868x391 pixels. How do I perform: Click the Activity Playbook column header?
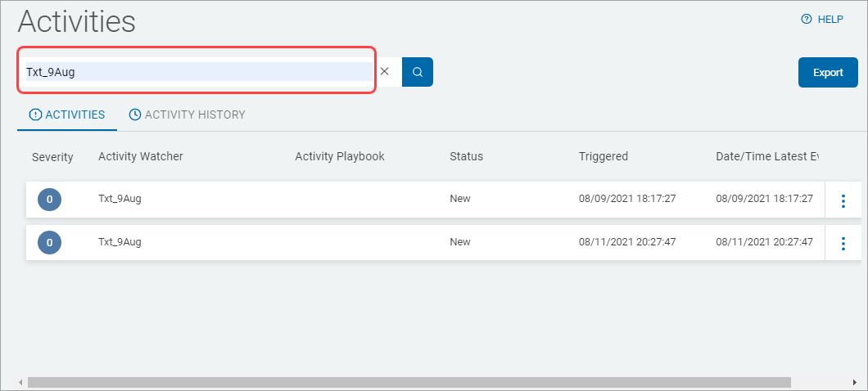339,156
